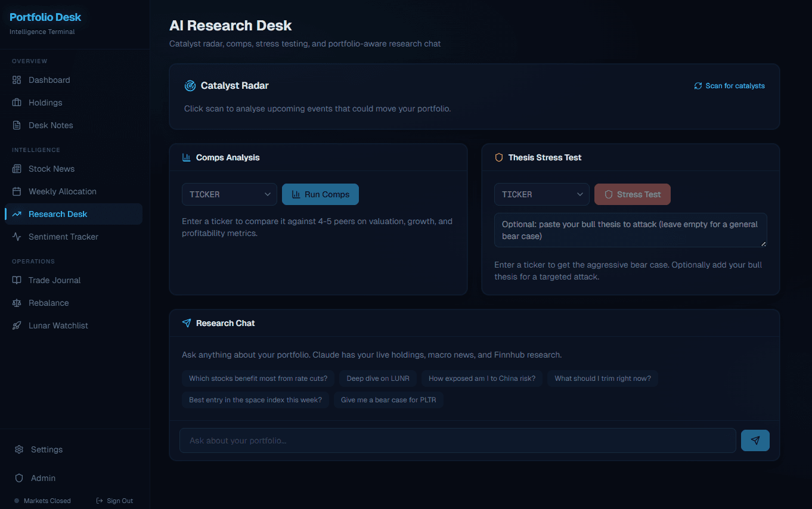Screen dimensions: 812x509
Task: Click the Dashboard grid icon
Action: [x=17, y=80]
